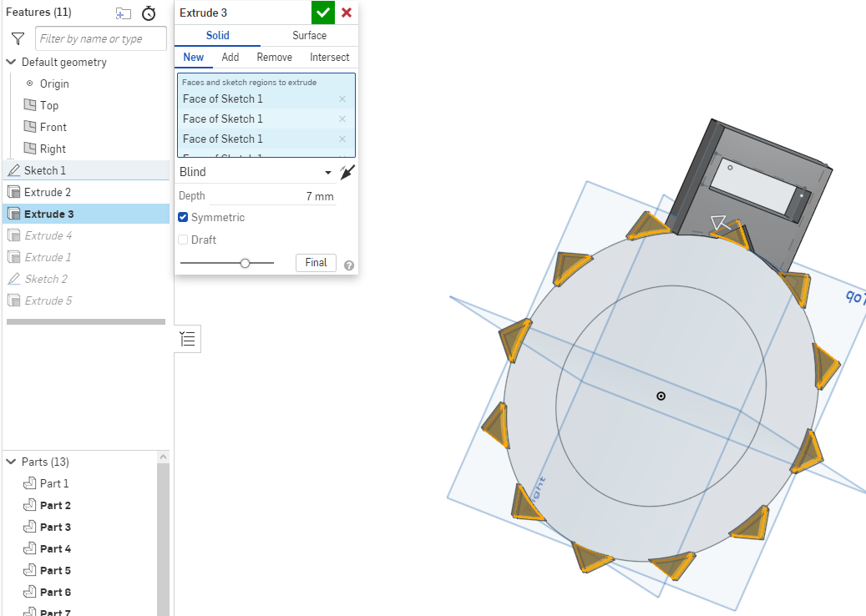Click the Front plane icon
Viewport: 866px width, 616px height.
click(x=30, y=127)
